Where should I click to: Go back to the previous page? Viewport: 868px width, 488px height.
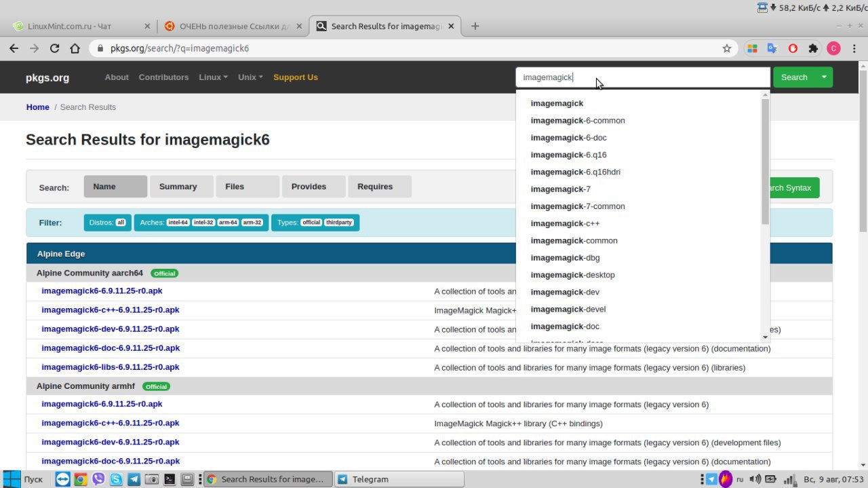14,48
